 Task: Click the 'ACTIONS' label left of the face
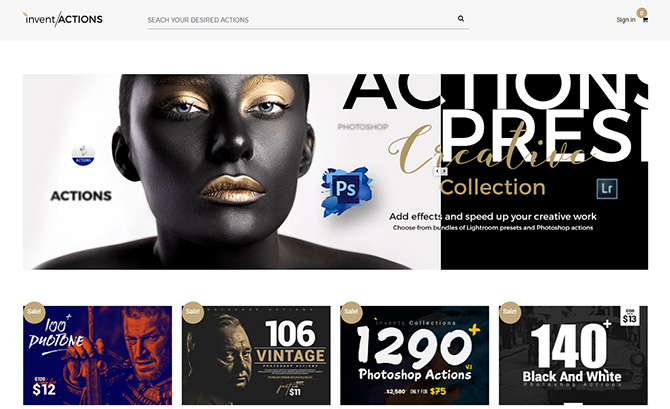pos(81,196)
